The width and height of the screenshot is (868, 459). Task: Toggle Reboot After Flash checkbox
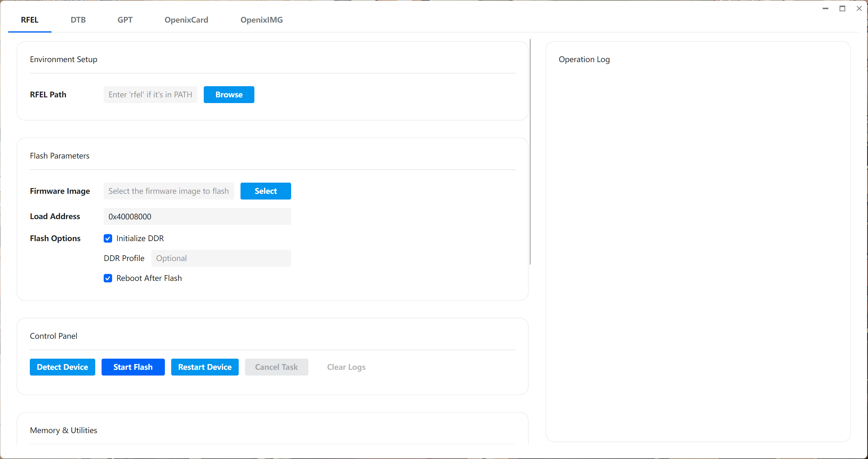[108, 278]
